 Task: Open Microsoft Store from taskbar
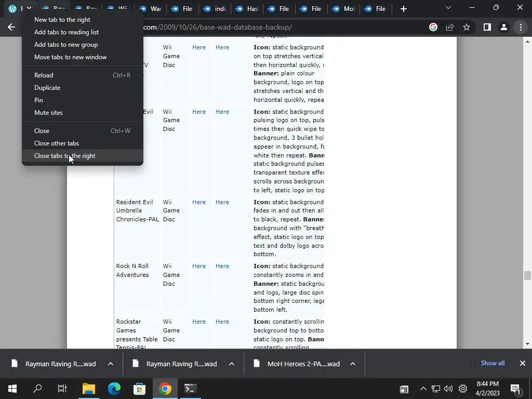click(x=139, y=389)
